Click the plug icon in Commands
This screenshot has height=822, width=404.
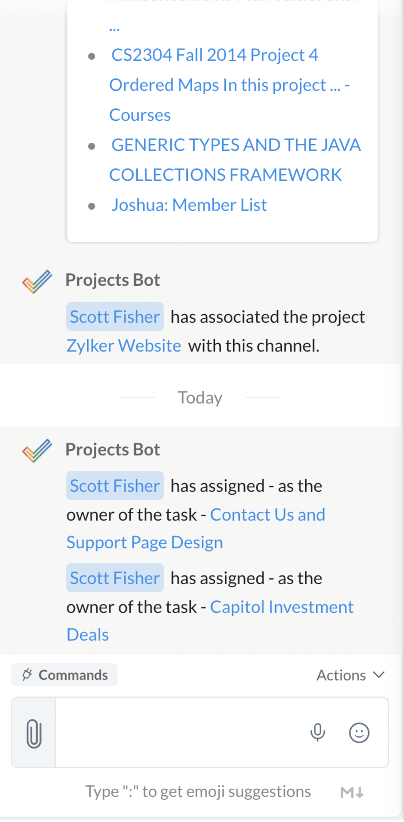point(27,675)
